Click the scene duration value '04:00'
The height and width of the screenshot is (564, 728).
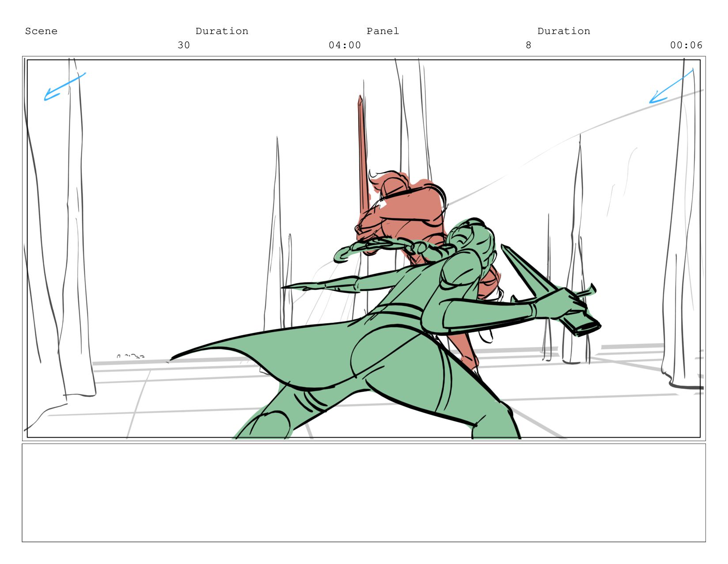click(345, 45)
